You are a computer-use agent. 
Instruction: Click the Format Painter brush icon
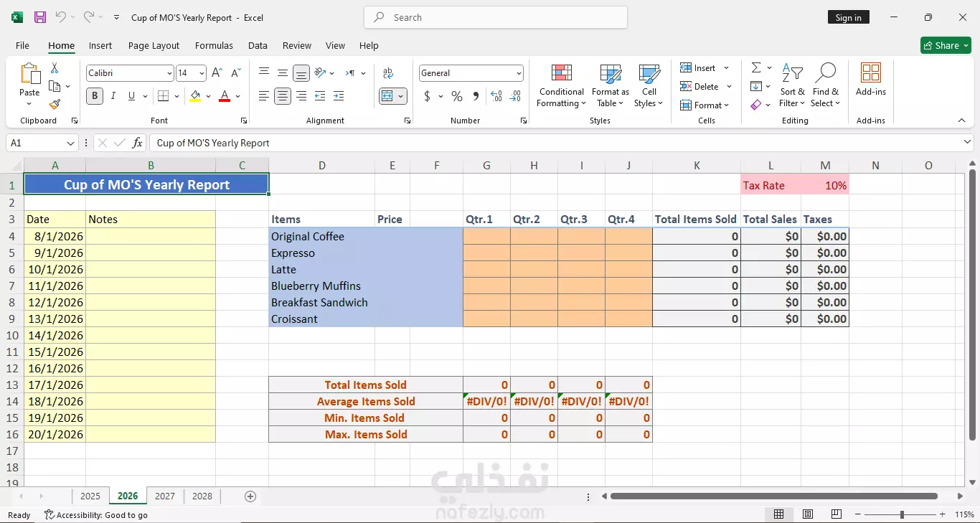pyautogui.click(x=55, y=104)
